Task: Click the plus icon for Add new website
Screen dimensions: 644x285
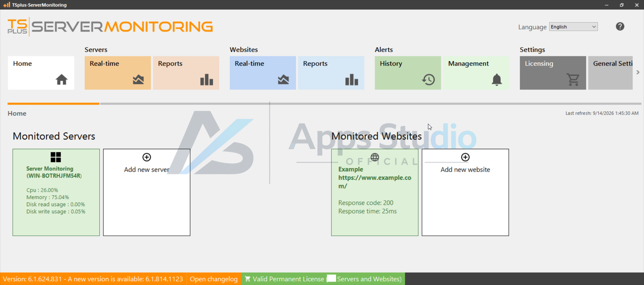Action: click(465, 157)
